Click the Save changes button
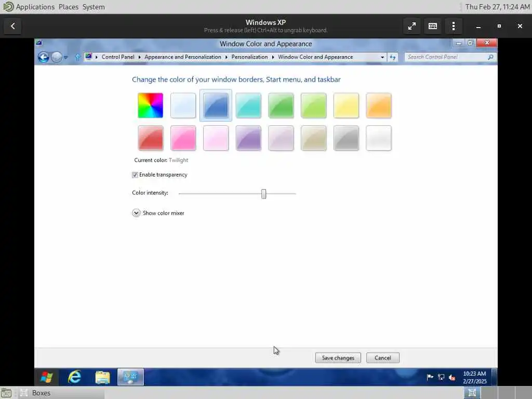The width and height of the screenshot is (532, 399). point(338,357)
